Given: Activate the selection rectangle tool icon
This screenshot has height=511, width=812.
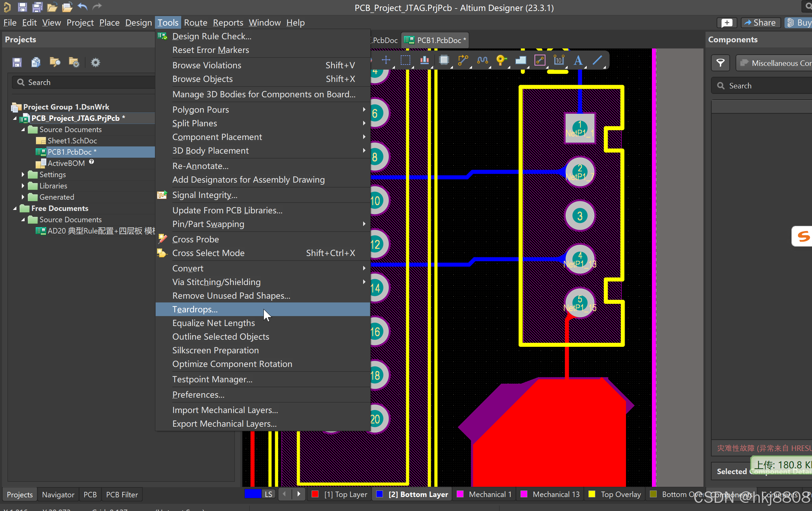Looking at the screenshot, I should pyautogui.click(x=405, y=60).
